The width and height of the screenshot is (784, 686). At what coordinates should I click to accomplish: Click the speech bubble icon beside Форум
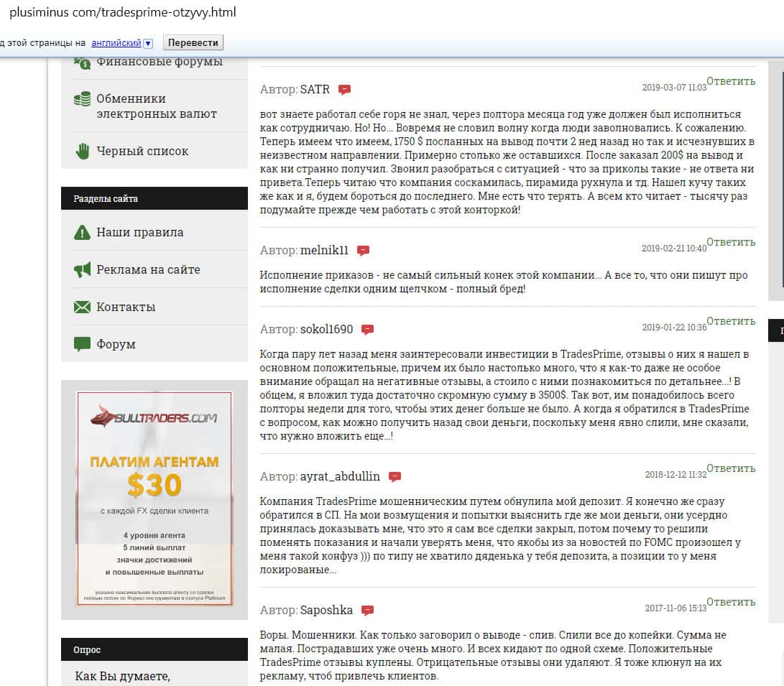(x=82, y=344)
